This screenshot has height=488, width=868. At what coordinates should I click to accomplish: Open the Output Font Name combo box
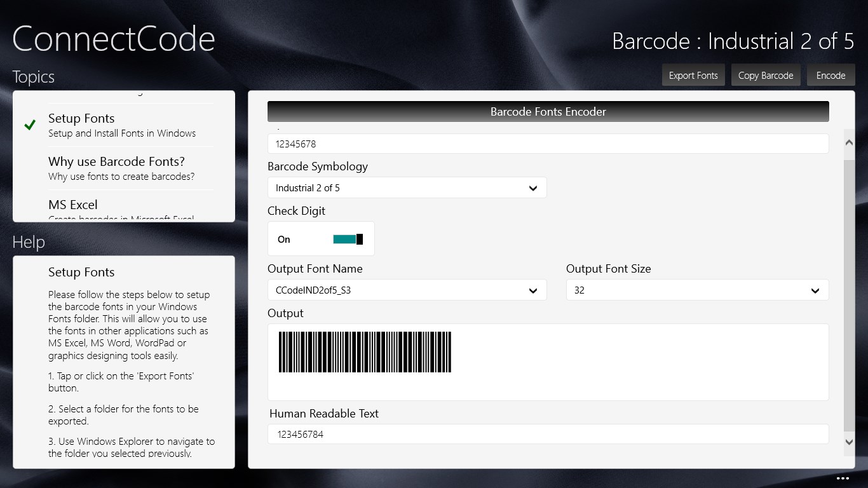(407, 290)
